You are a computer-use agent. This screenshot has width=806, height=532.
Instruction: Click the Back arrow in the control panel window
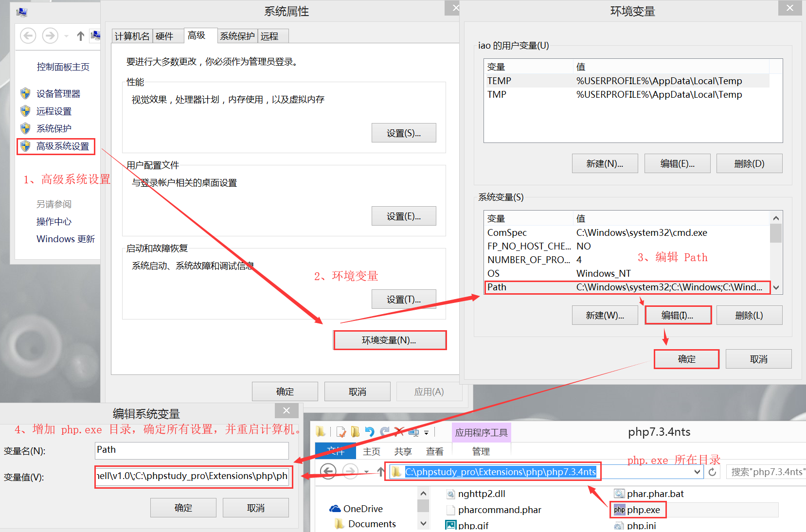coord(28,35)
